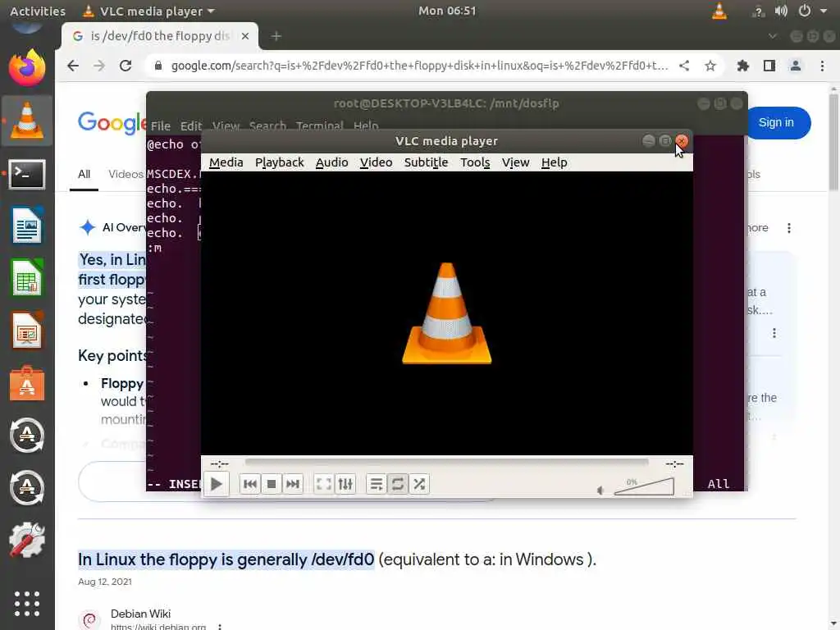This screenshot has height=630, width=840.
Task: Open Debian Wiki result link
Action: pos(140,614)
